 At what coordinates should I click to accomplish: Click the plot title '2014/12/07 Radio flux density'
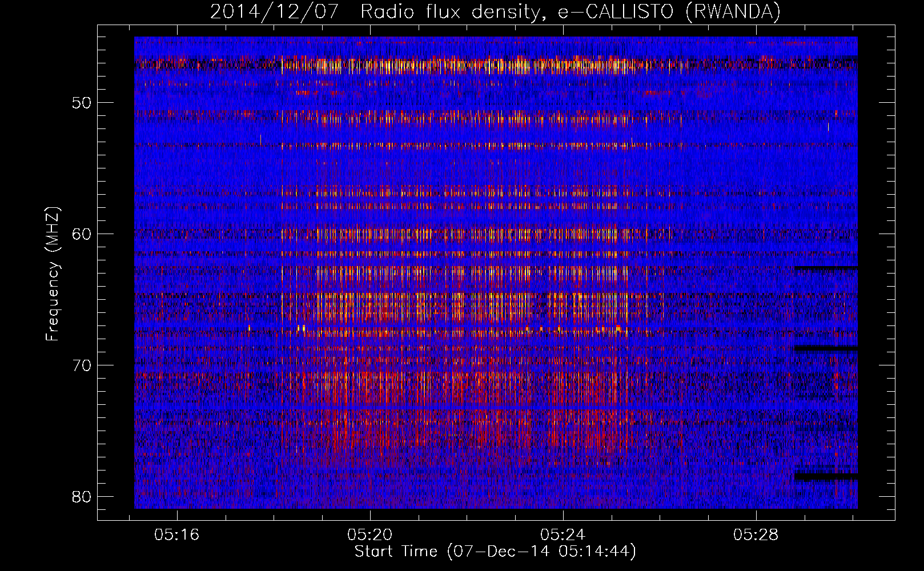[495, 11]
